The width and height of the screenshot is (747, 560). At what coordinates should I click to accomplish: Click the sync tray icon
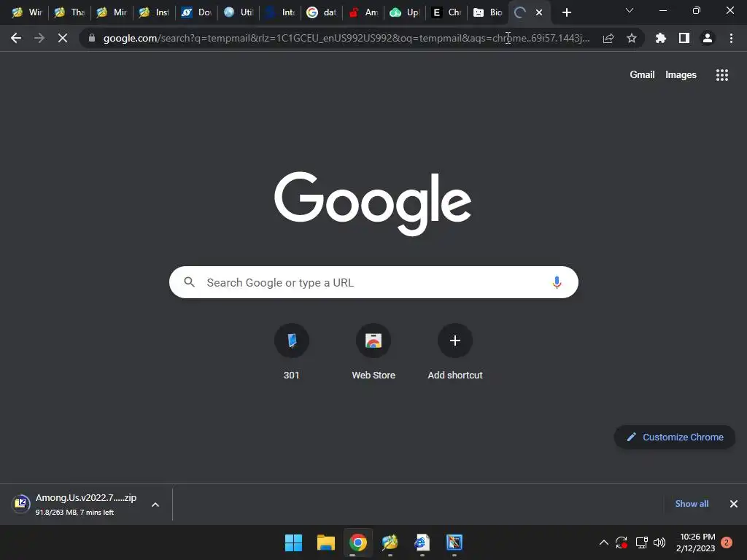tap(622, 542)
